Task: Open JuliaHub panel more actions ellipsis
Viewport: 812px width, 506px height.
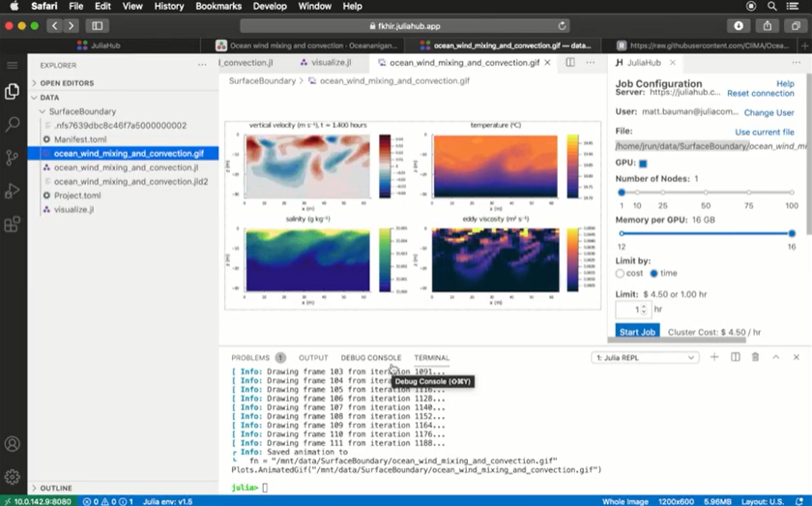Action: click(x=796, y=62)
